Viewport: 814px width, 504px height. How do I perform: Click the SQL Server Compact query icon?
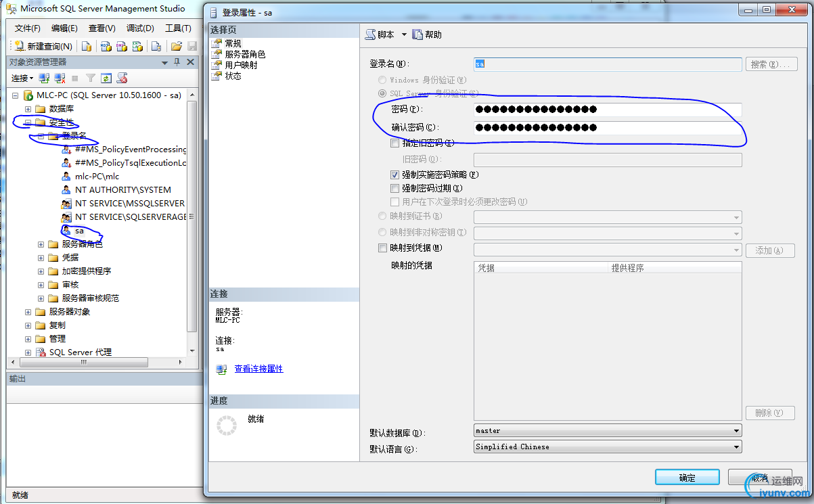[156, 46]
